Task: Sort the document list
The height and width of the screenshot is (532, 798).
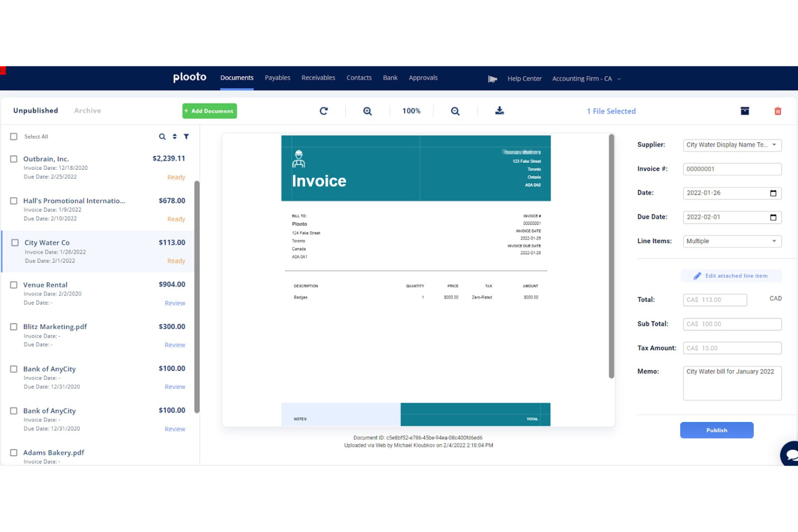Action: (174, 136)
